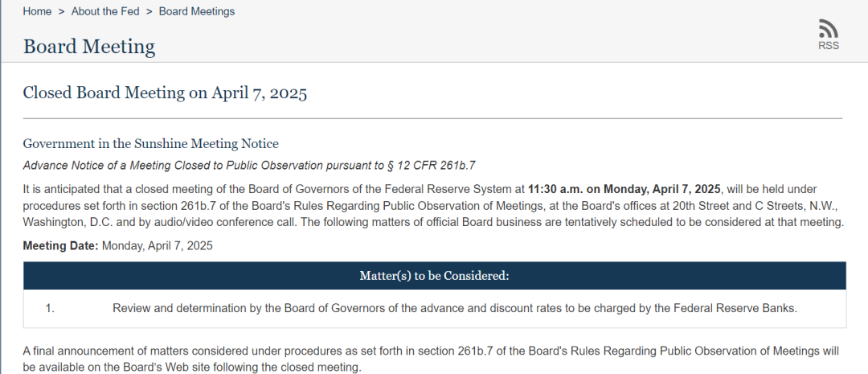Go to the Home breadcrumb link
868x374 pixels.
pos(37,11)
